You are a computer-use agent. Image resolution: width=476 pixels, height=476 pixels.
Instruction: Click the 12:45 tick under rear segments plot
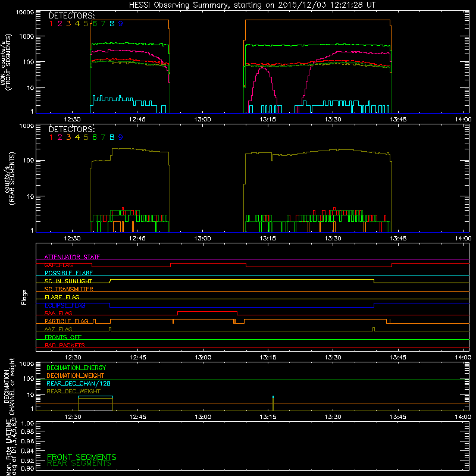click(x=137, y=239)
